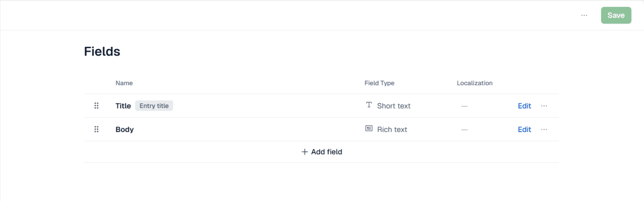Select the Title field name
The width and height of the screenshot is (644, 201).
[x=123, y=106]
